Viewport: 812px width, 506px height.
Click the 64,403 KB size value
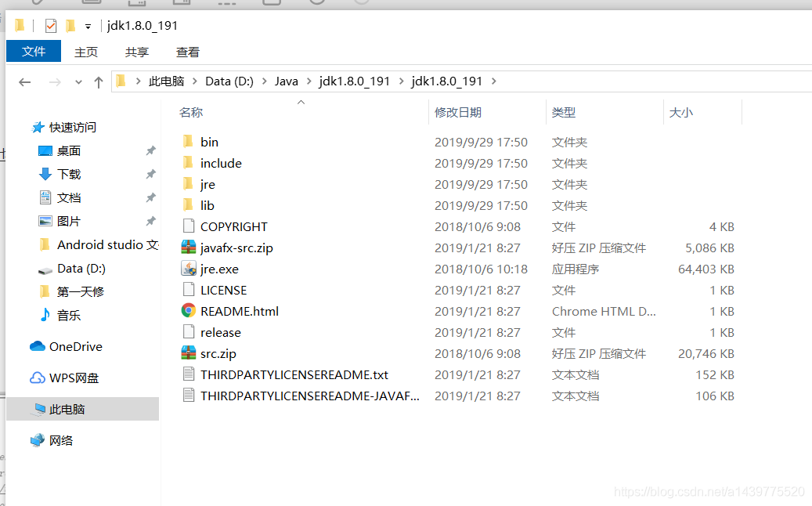click(x=706, y=269)
